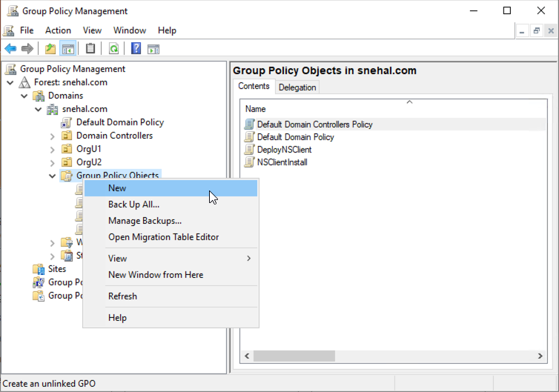559x392 pixels.
Task: Toggle Show/Hide Action Pane icon
Action: pos(153,49)
